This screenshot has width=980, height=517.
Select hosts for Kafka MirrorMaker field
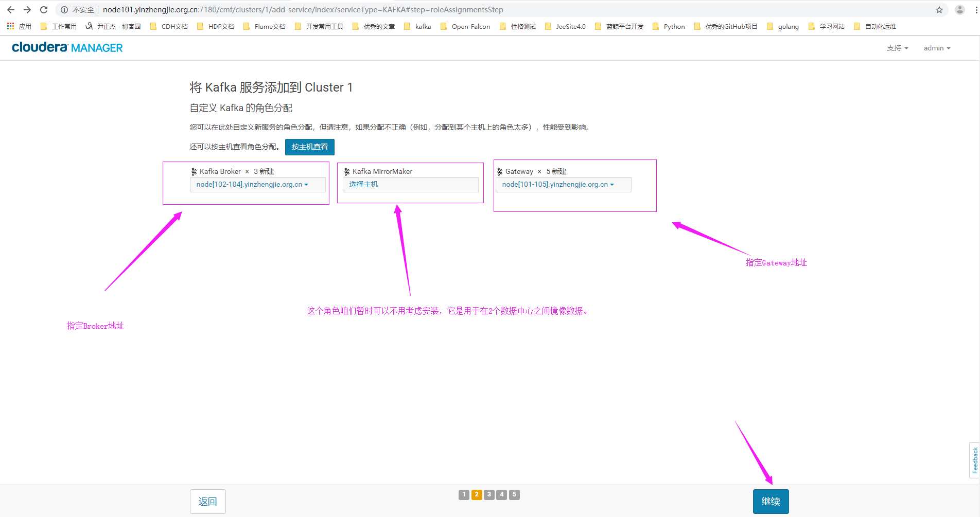[410, 185]
